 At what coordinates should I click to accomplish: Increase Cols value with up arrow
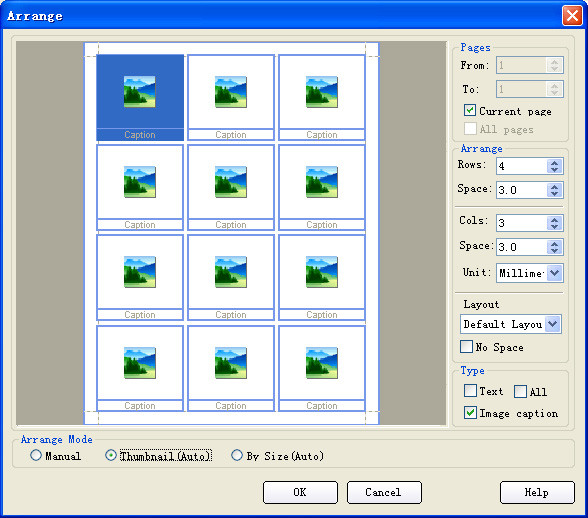click(555, 219)
